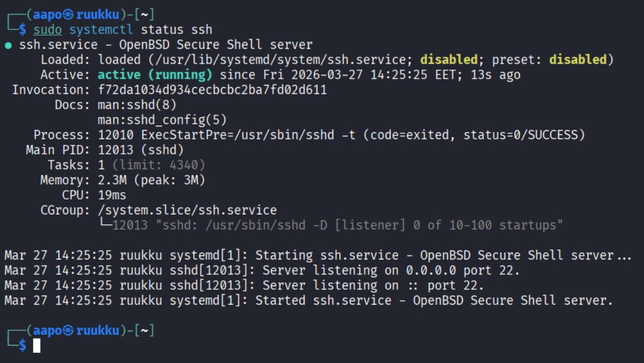Click the man:sshd_config(5) docs reference
Image resolution: width=644 pixels, height=363 pixels.
tap(162, 120)
